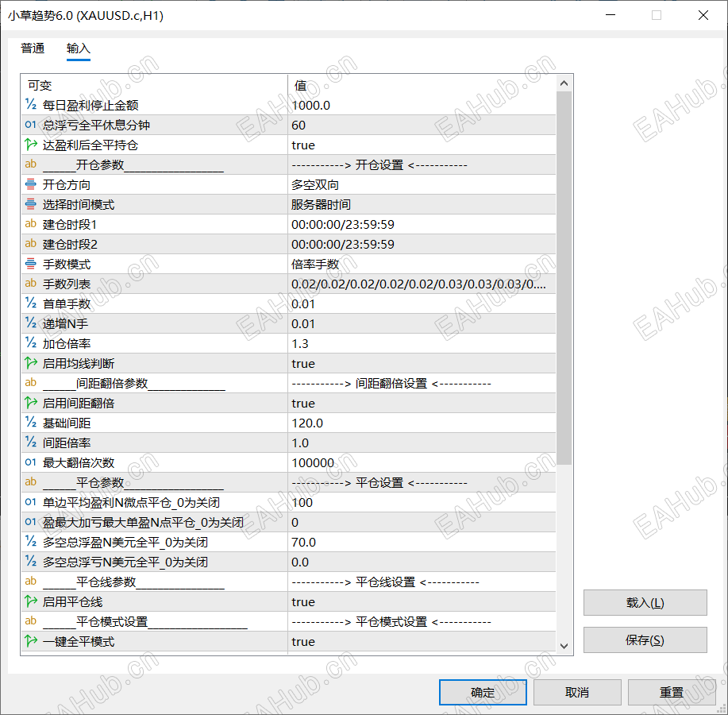
Task: Click the ab icon beside 建仓时段2
Action: tap(31, 243)
